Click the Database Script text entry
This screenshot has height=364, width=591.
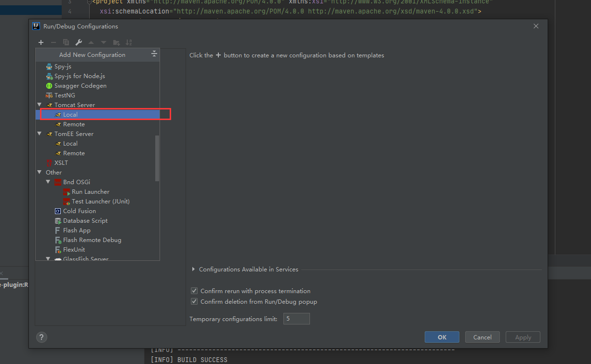pyautogui.click(x=85, y=221)
